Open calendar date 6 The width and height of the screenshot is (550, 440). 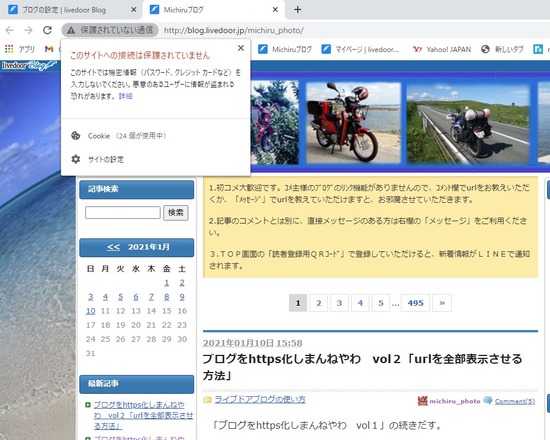(x=136, y=297)
